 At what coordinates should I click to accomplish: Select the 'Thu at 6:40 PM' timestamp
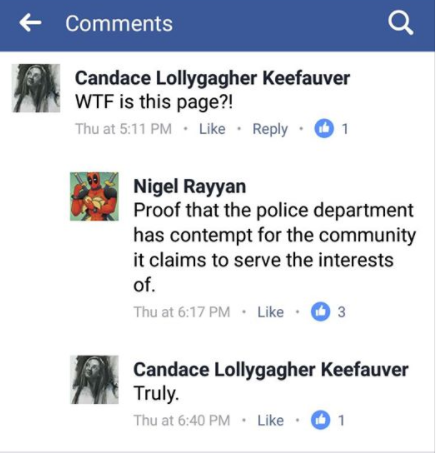coord(182,420)
